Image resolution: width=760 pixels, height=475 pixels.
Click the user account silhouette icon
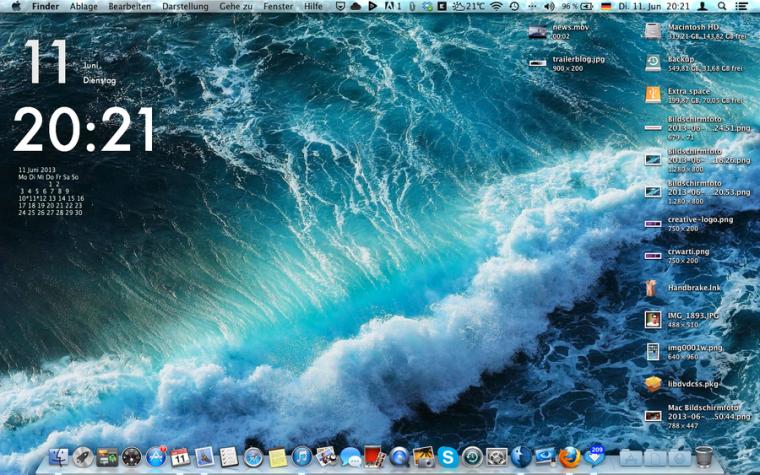point(702,6)
